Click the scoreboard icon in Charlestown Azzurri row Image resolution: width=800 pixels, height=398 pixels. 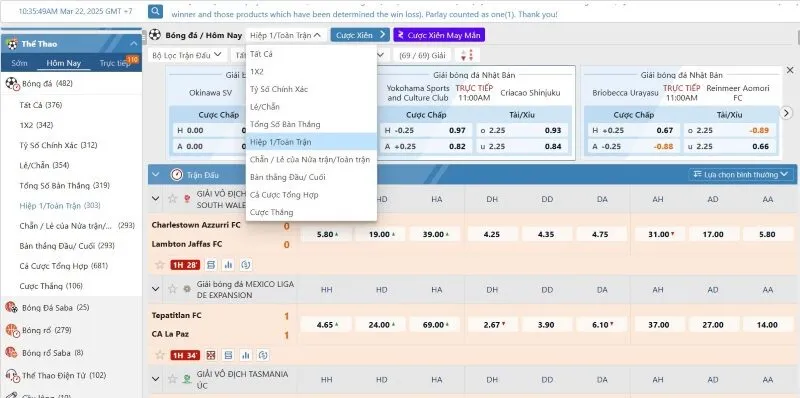coord(211,265)
